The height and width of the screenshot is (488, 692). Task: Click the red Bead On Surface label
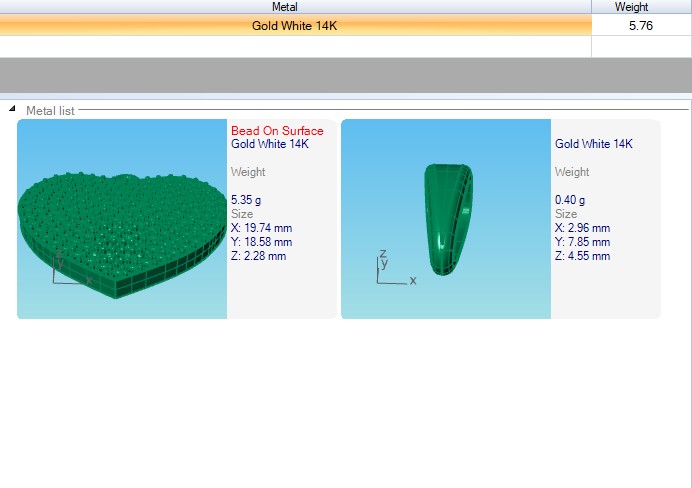[x=277, y=131]
